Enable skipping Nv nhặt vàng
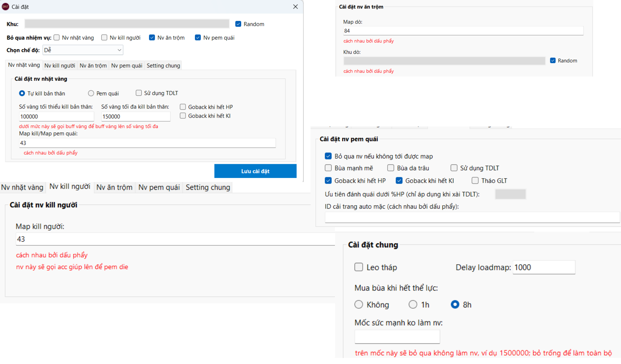This screenshot has height=364, width=621. [57, 37]
